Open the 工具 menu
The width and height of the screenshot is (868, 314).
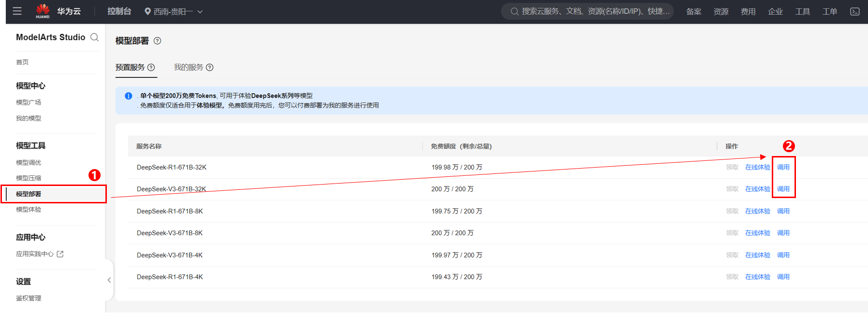click(x=802, y=12)
